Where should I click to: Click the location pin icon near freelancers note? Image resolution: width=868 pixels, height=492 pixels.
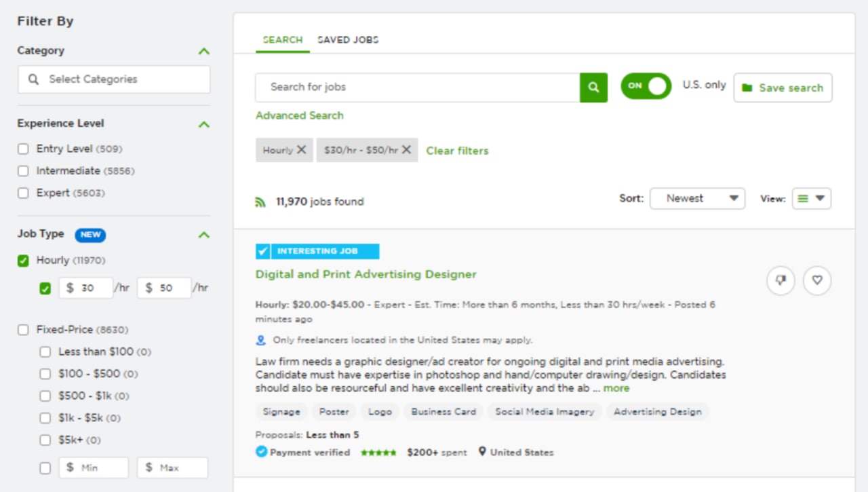click(260, 340)
